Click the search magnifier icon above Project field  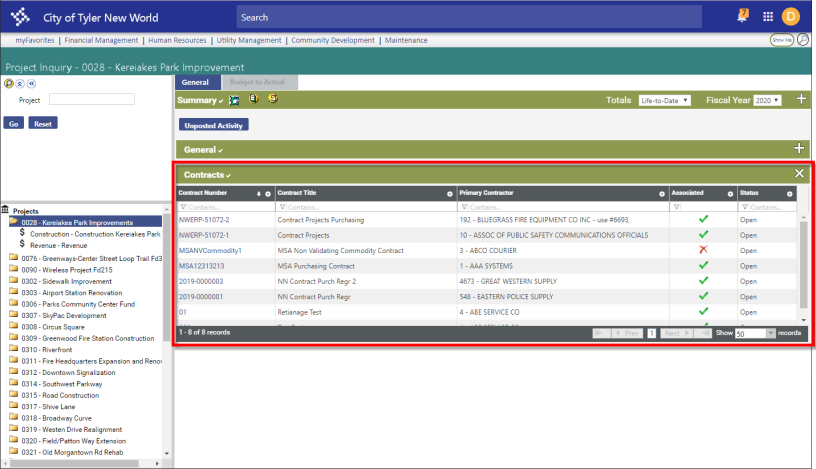pyautogui.click(x=9, y=83)
